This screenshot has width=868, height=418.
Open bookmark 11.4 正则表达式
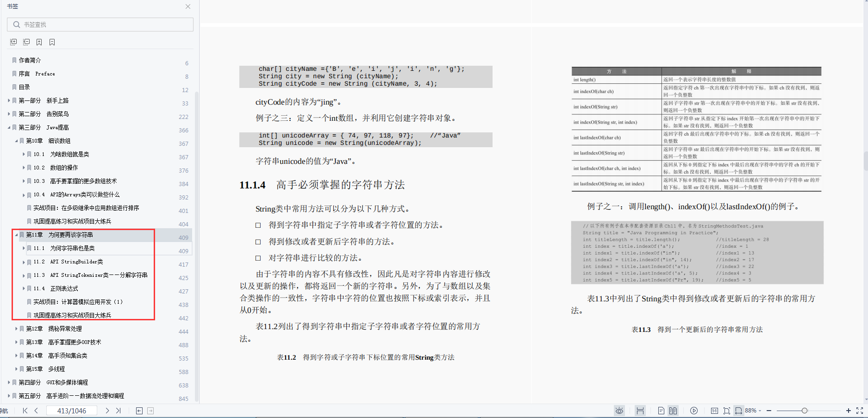[56, 288]
